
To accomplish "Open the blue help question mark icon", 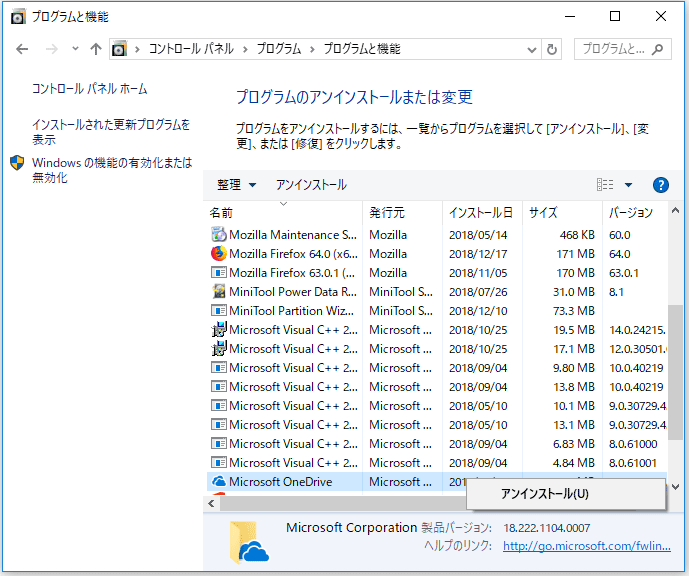I will pyautogui.click(x=660, y=185).
